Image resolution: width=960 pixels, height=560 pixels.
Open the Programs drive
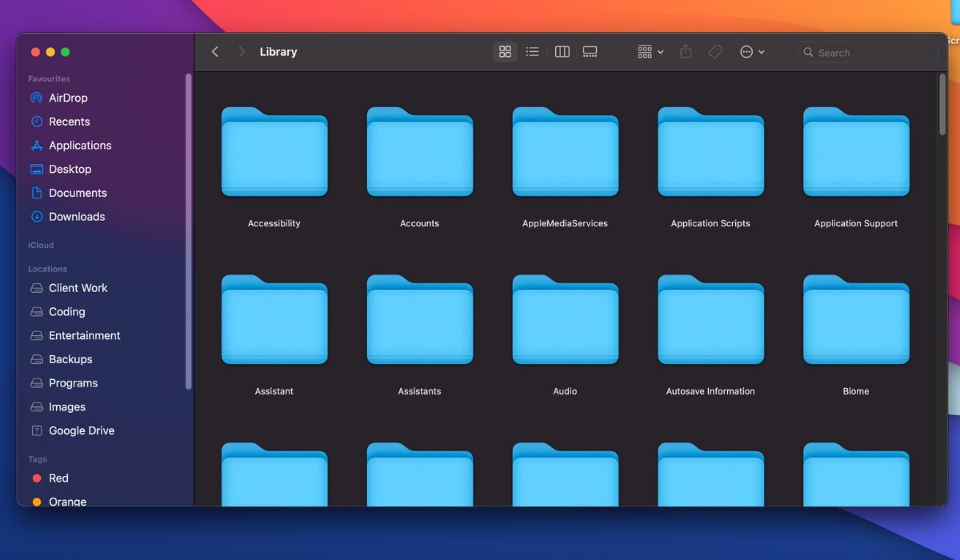(x=73, y=383)
